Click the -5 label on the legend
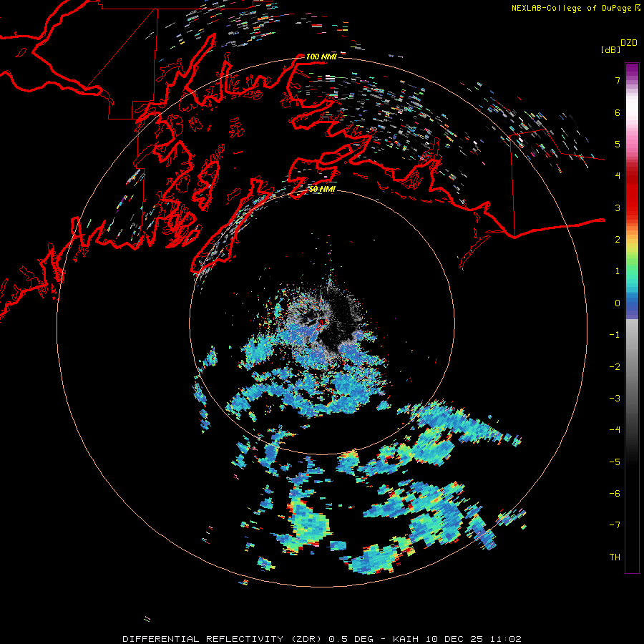 coord(615,462)
